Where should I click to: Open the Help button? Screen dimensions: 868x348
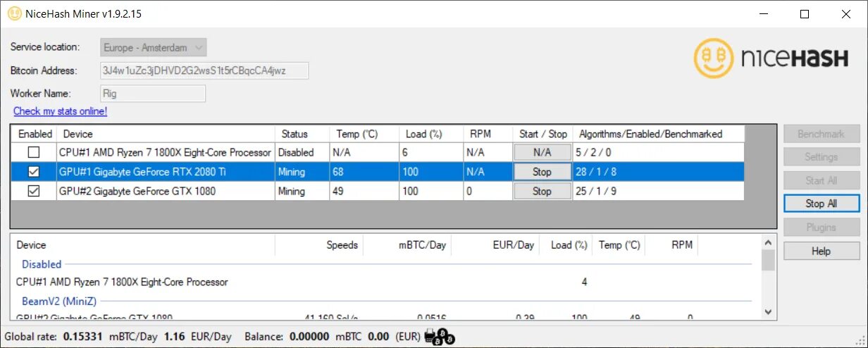(x=821, y=251)
